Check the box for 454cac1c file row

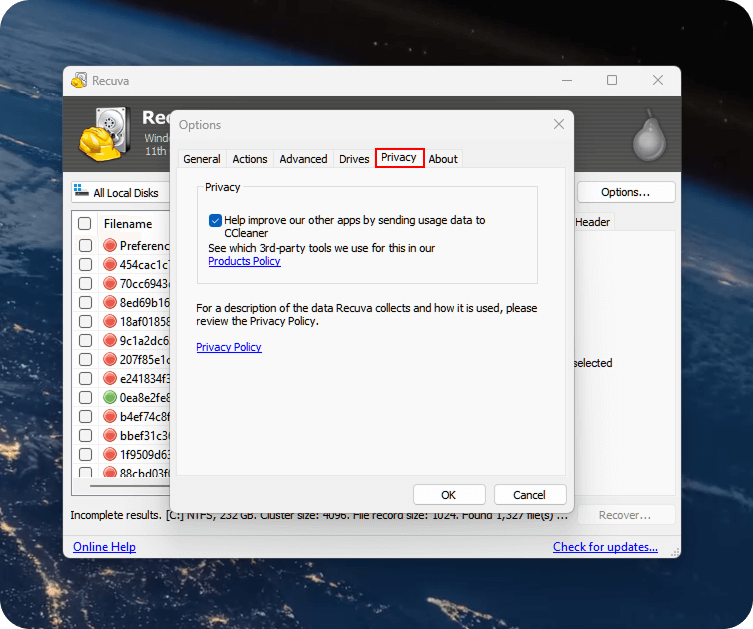[x=85, y=264]
